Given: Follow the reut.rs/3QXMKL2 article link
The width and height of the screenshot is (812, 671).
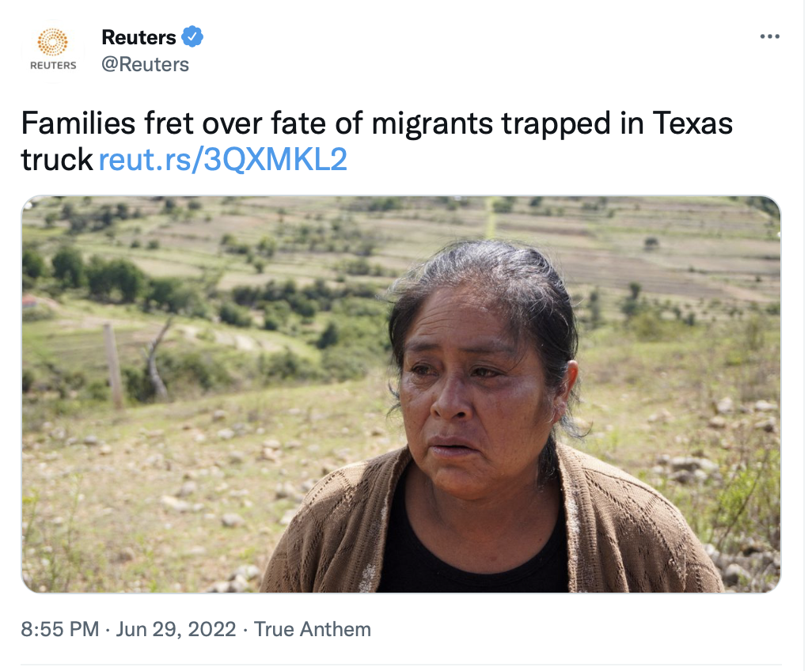Looking at the screenshot, I should [222, 160].
